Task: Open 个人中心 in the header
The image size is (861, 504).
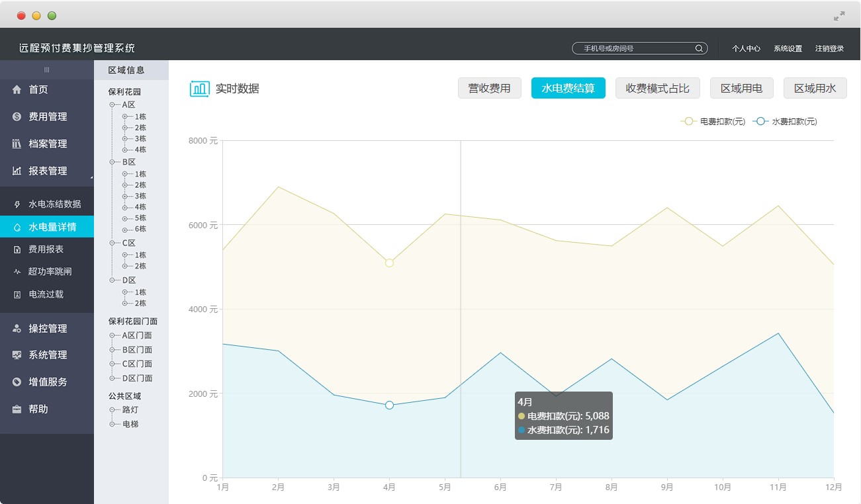Action: pyautogui.click(x=746, y=48)
